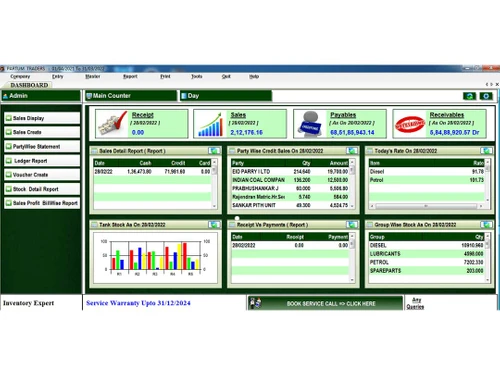500x375 pixels.
Task: Click the Ledger Report sidebar icon
Action: [9, 161]
